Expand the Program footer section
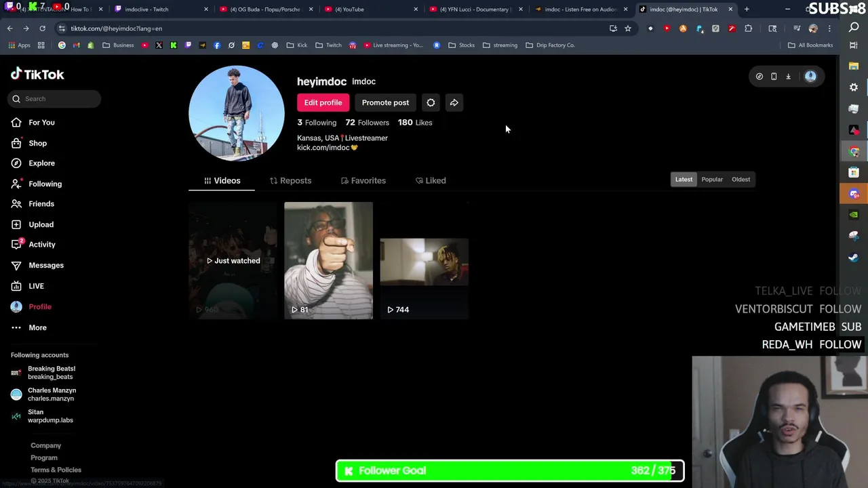Viewport: 868px width, 488px height. [44, 457]
